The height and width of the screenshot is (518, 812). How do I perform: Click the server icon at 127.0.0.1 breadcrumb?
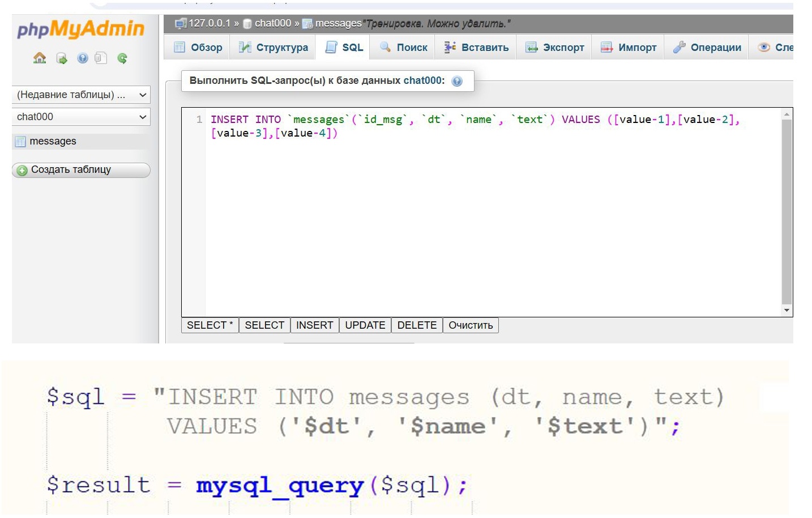(x=181, y=23)
